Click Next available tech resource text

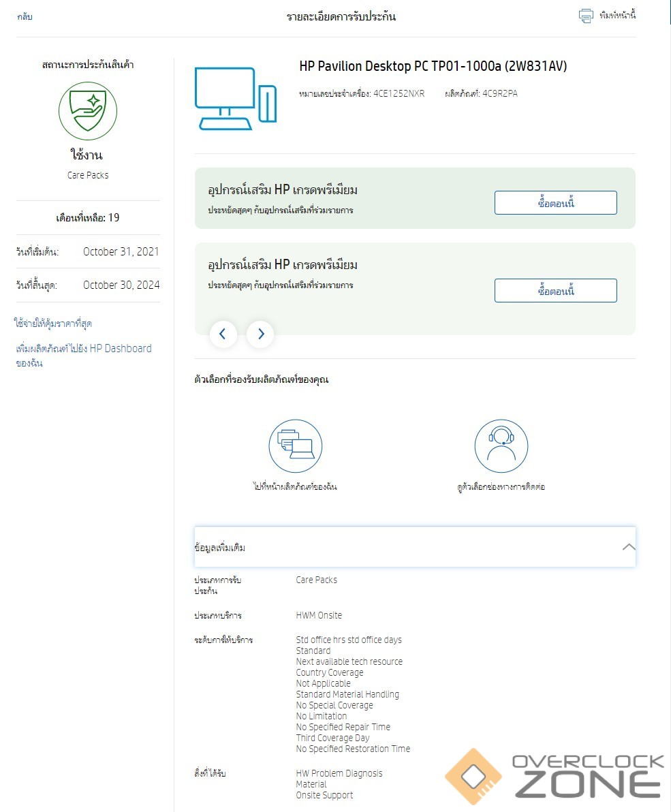(349, 662)
